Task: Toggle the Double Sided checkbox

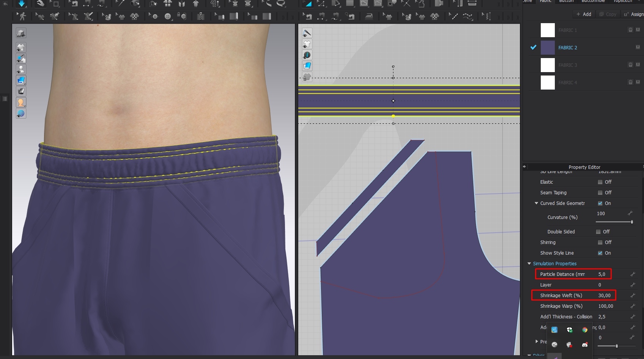Action: click(x=598, y=232)
